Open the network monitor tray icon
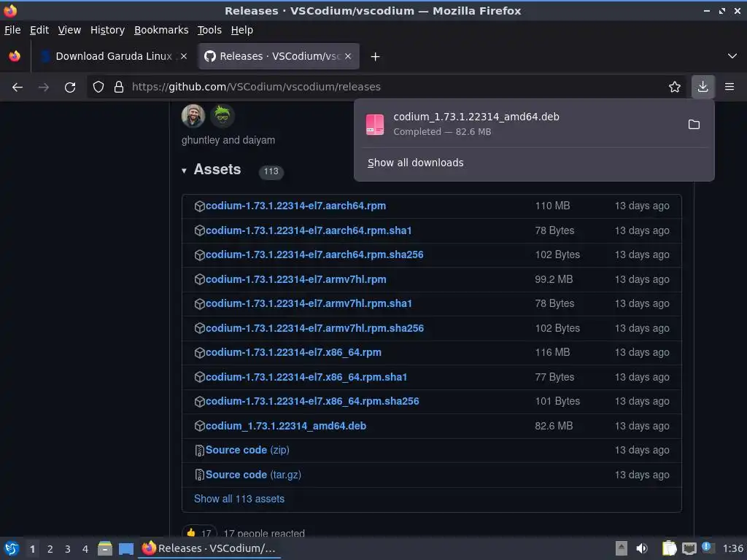The image size is (747, 560). click(x=689, y=548)
